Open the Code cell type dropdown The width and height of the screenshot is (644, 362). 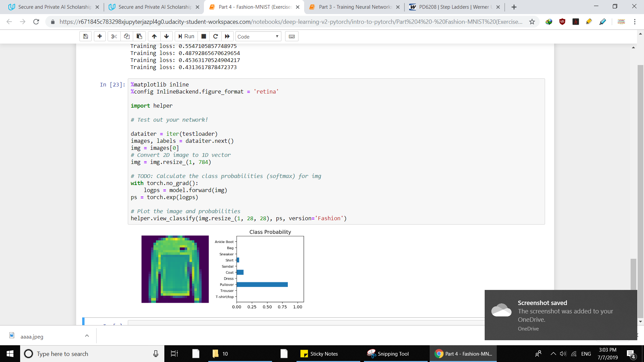click(x=258, y=37)
